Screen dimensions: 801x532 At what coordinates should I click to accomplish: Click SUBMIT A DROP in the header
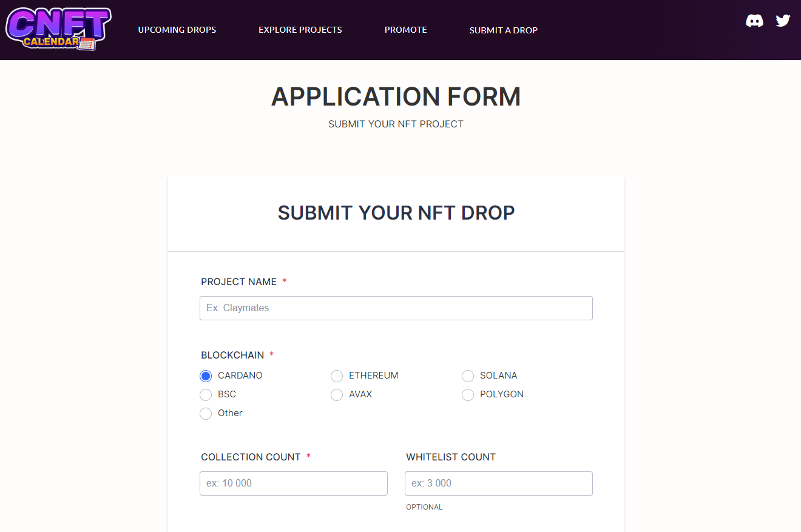pyautogui.click(x=504, y=30)
